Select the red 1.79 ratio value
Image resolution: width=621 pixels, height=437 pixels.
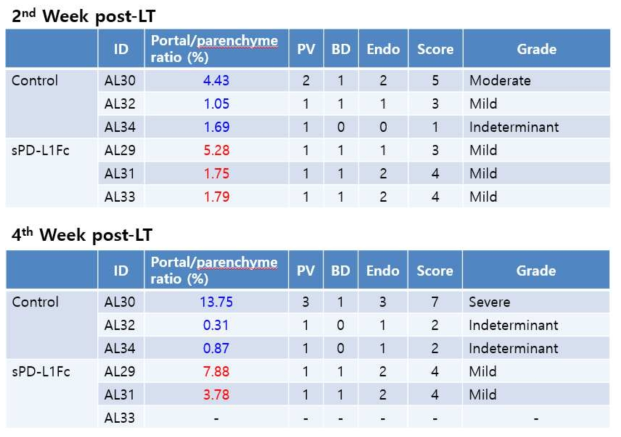(216, 198)
